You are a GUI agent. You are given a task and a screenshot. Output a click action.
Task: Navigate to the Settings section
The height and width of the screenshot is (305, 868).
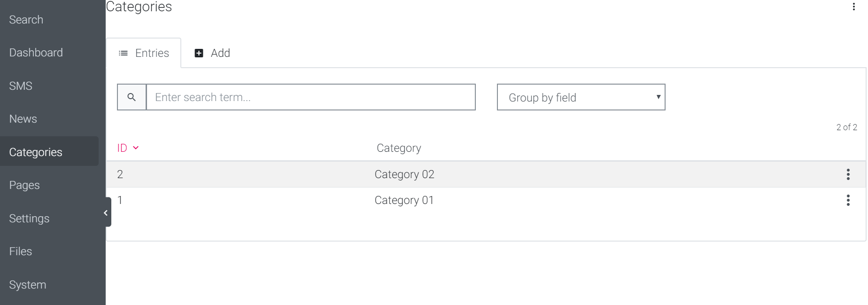pos(29,218)
